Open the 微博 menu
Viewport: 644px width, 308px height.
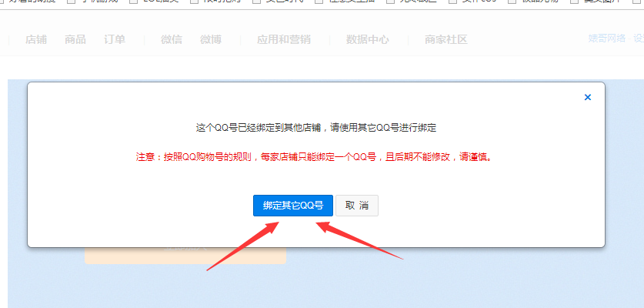click(211, 40)
